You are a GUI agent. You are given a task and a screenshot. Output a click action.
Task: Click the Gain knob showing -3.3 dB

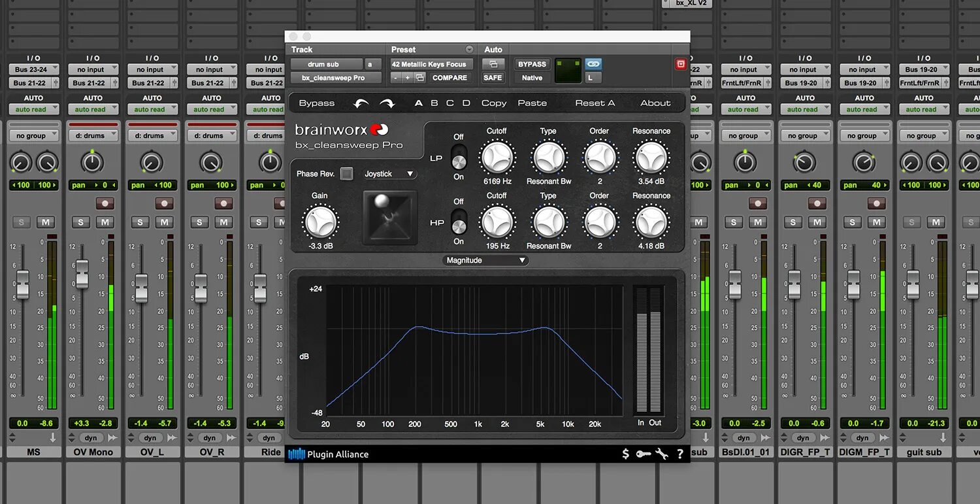320,222
